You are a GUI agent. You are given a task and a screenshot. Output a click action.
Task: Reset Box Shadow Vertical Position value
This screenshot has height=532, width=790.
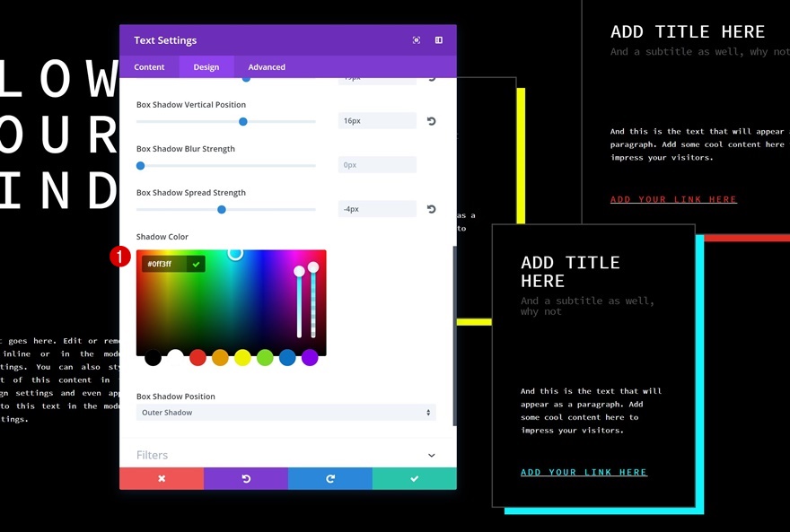[x=431, y=121]
